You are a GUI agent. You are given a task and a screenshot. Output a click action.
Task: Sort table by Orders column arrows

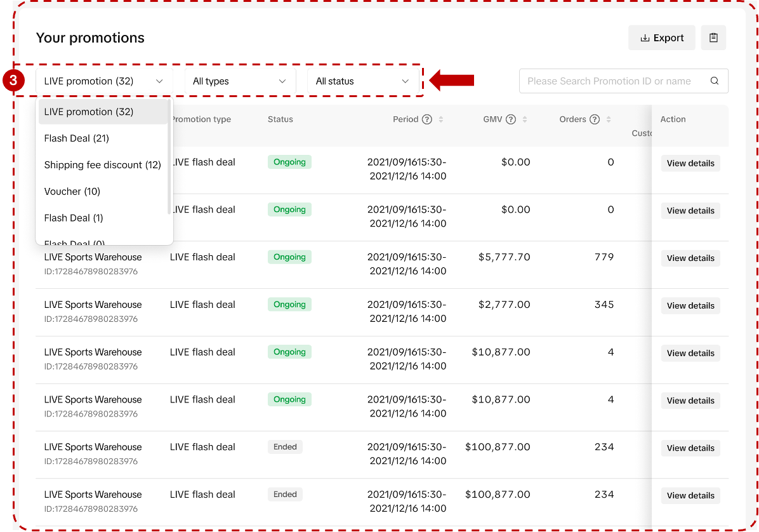pyautogui.click(x=609, y=119)
